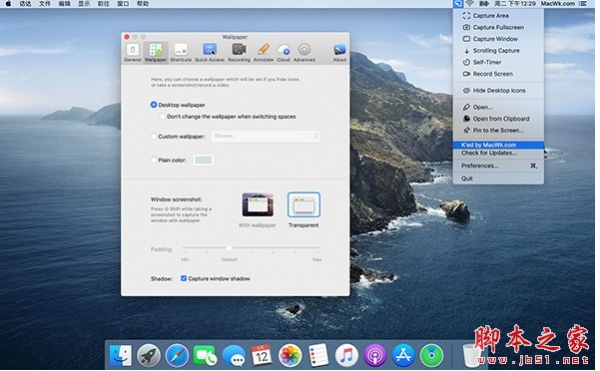Image resolution: width=600 pixels, height=371 pixels.
Task: Select the Custom wallpaper radio button
Action: [x=153, y=136]
